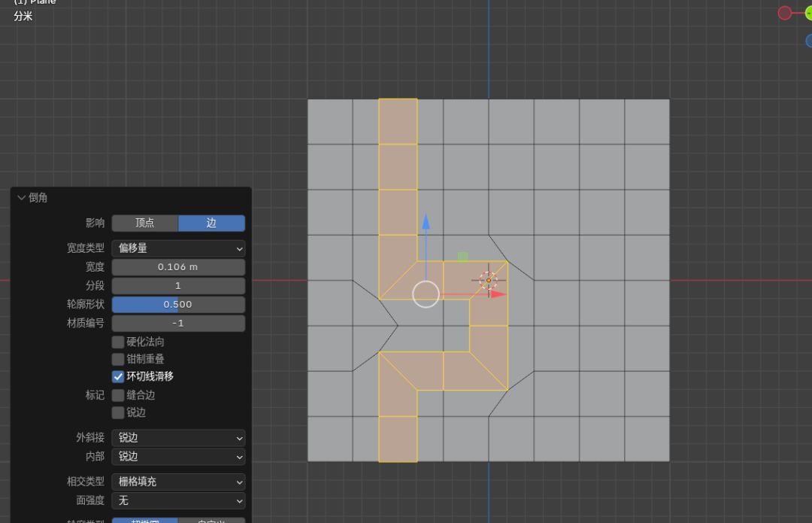Enable the 钳制重叠 checkbox
Image resolution: width=812 pixels, height=523 pixels.
click(118, 359)
